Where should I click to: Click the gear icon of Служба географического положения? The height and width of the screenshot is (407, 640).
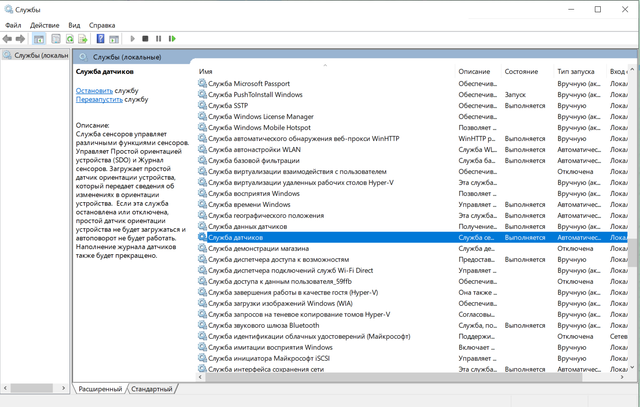[x=202, y=215]
